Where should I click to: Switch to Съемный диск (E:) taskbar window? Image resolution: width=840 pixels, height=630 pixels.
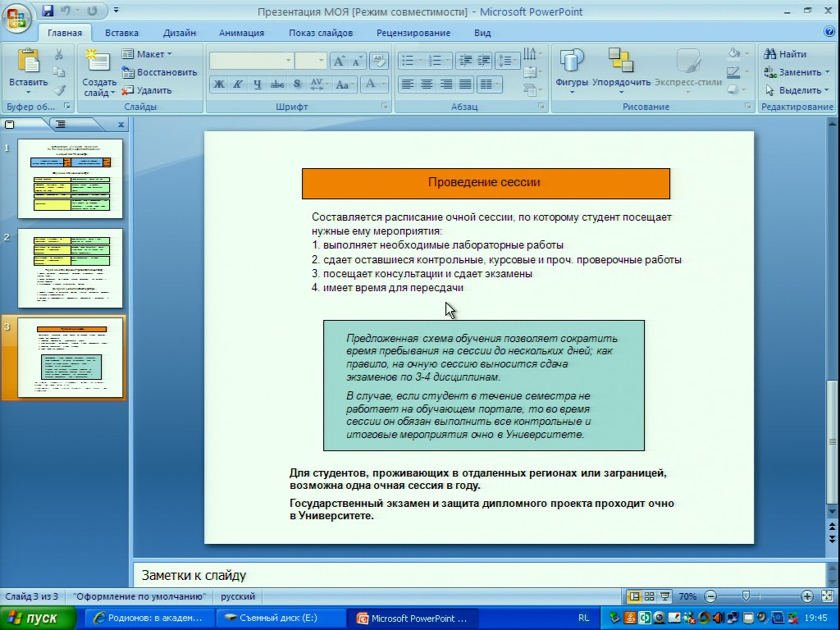[280, 619]
